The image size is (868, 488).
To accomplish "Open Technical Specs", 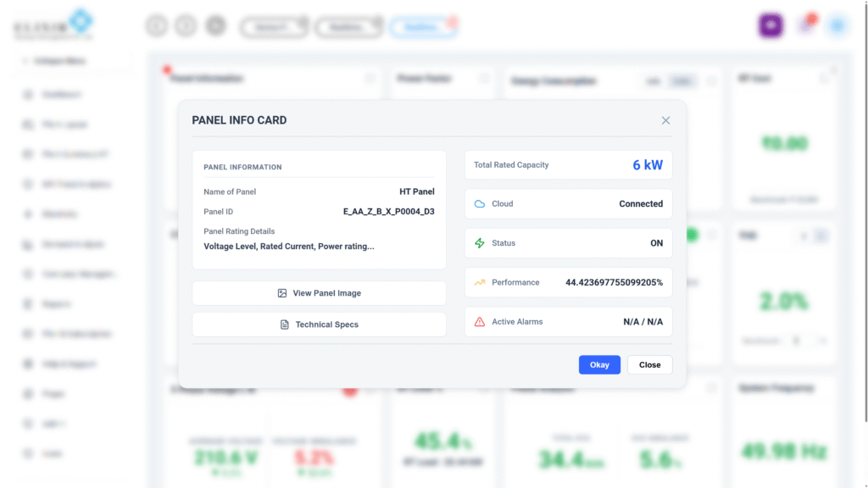I will [x=319, y=324].
